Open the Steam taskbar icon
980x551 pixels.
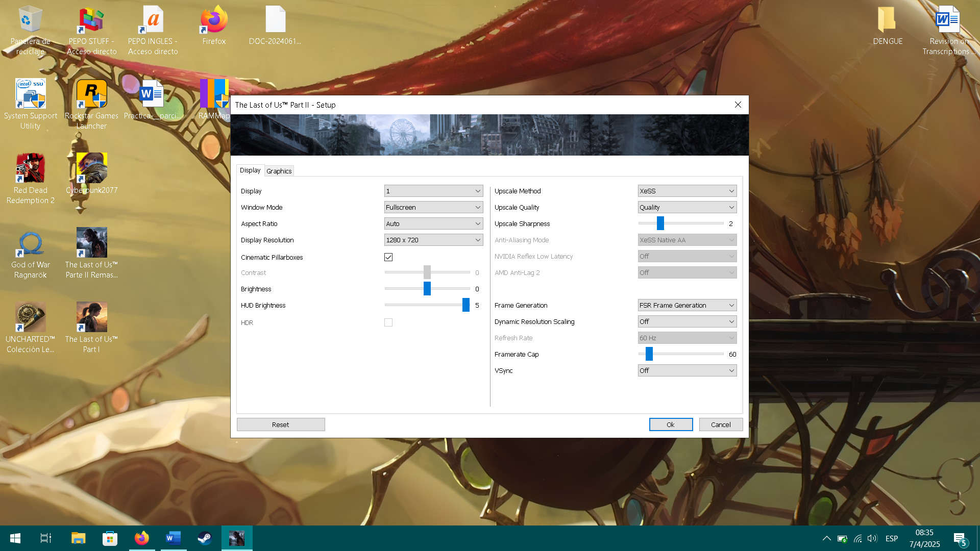pos(205,538)
